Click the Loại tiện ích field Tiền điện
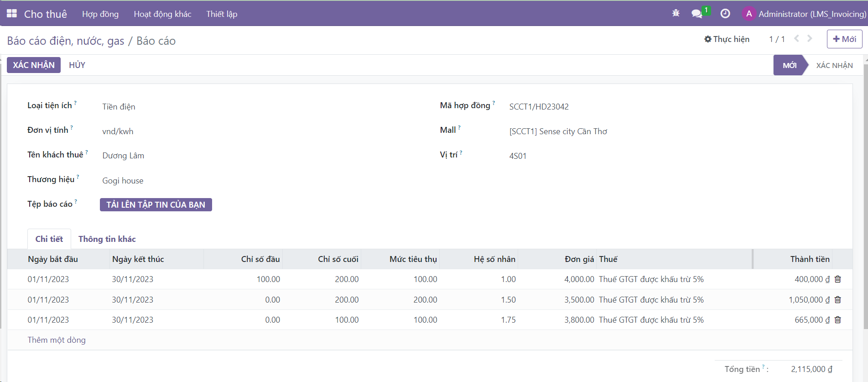The image size is (868, 382). point(119,107)
